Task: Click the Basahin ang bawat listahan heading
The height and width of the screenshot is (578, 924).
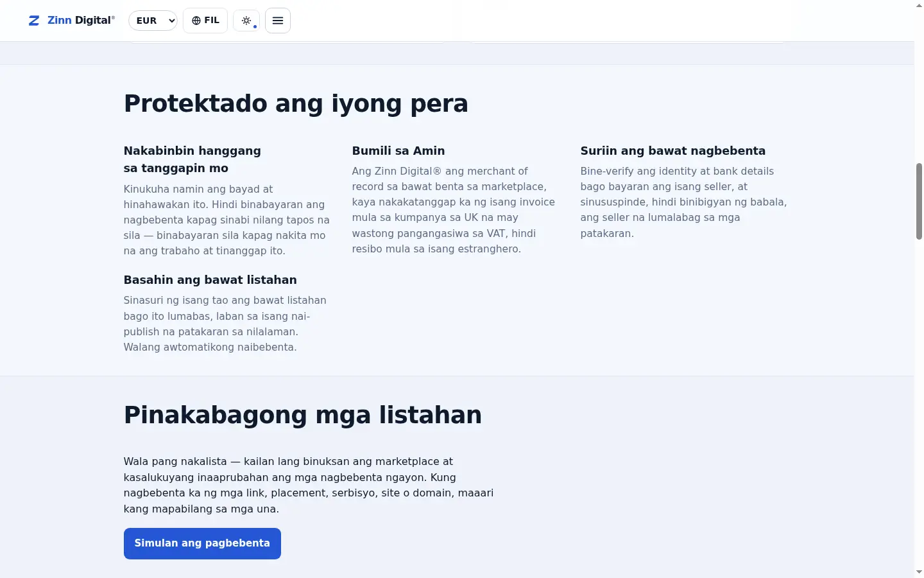Action: 210,280
